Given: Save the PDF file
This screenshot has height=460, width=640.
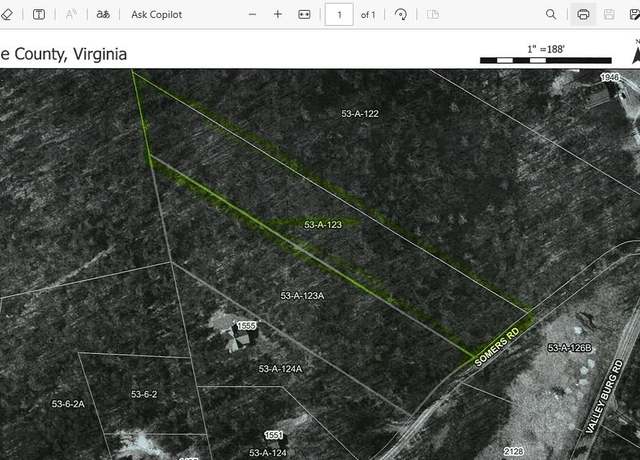Looking at the screenshot, I should pyautogui.click(x=609, y=15).
